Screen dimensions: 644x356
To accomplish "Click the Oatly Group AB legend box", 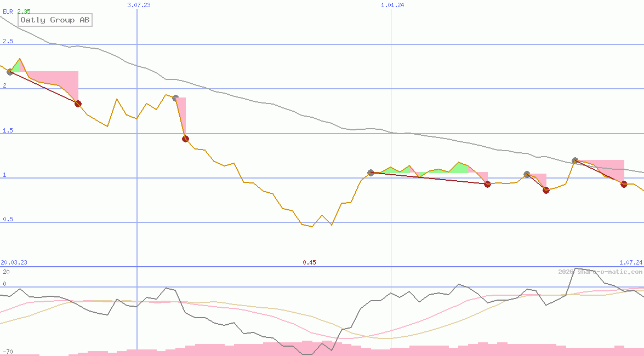I will coord(55,20).
